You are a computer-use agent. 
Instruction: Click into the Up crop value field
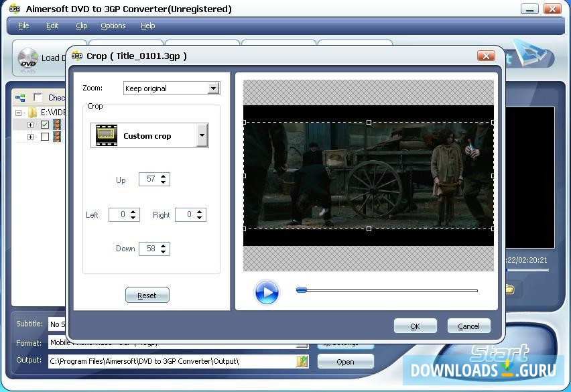[149, 179]
